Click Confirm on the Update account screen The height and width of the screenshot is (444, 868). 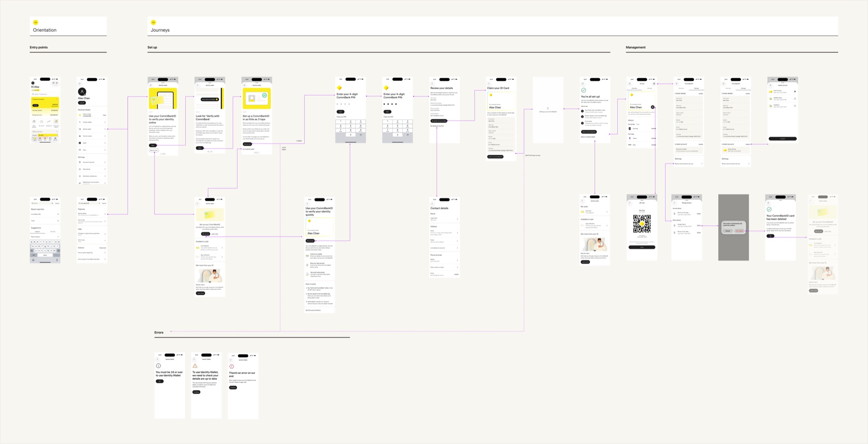click(x=783, y=139)
